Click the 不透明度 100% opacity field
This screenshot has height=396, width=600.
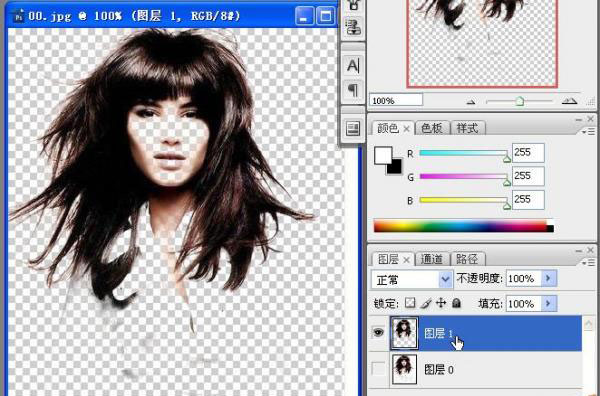point(524,279)
